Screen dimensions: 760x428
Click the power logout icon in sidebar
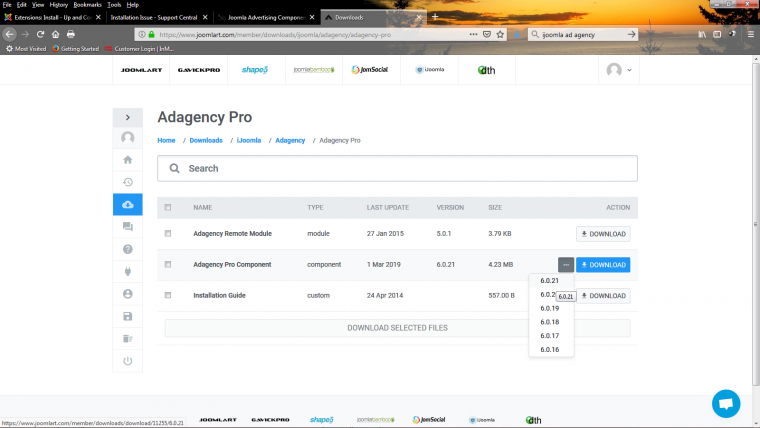(127, 361)
